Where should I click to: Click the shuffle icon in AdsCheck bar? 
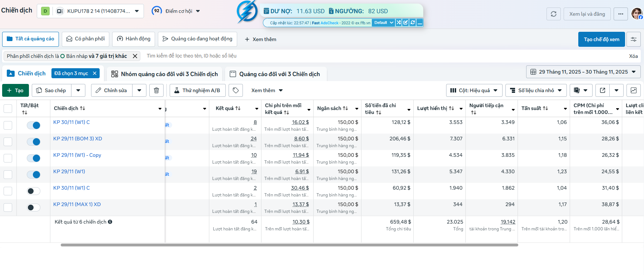pyautogui.click(x=399, y=22)
